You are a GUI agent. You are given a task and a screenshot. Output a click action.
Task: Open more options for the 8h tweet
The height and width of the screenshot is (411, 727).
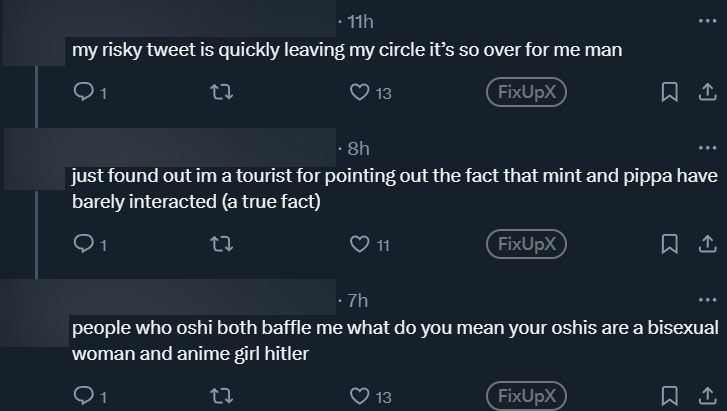(708, 149)
